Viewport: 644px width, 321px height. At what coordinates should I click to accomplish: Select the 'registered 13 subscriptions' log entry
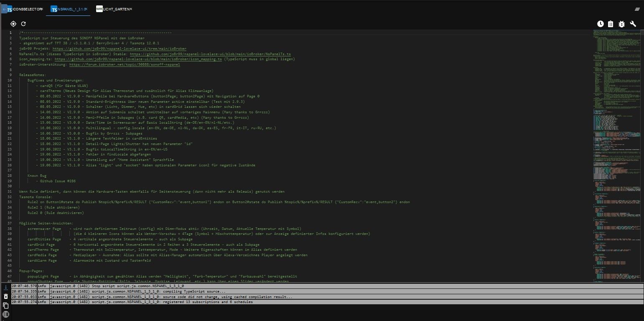(x=327, y=302)
